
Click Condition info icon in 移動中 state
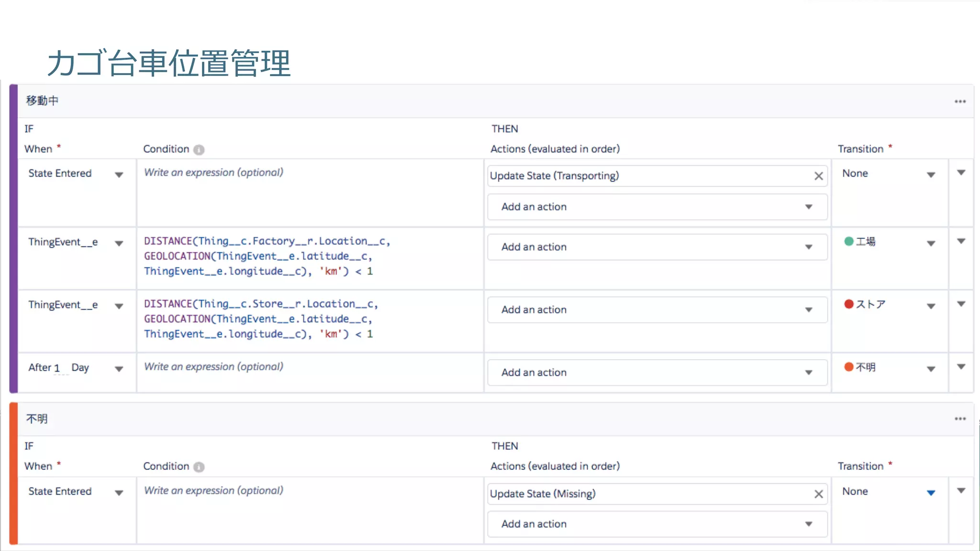(x=199, y=150)
